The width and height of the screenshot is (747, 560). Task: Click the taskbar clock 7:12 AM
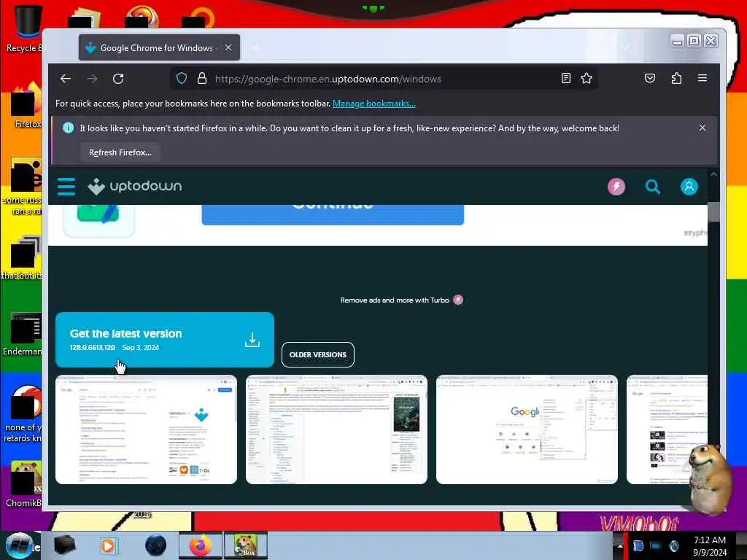coord(710,545)
